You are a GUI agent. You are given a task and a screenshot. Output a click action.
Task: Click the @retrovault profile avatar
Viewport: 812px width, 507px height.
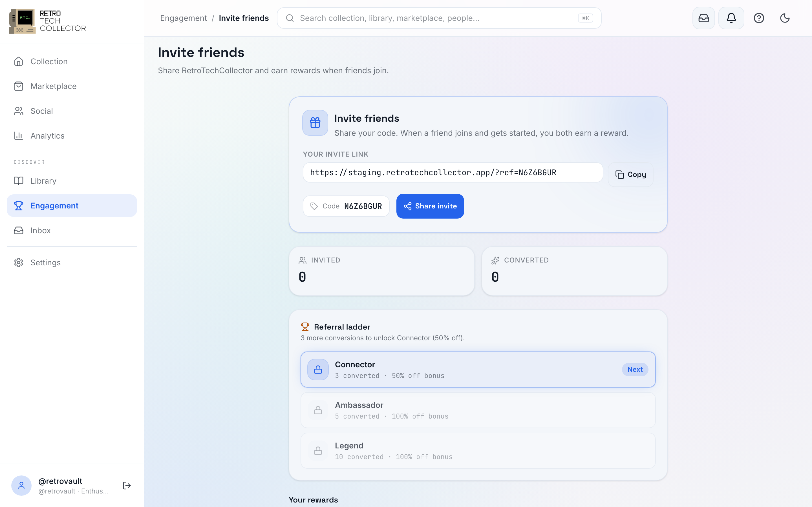tap(21, 486)
